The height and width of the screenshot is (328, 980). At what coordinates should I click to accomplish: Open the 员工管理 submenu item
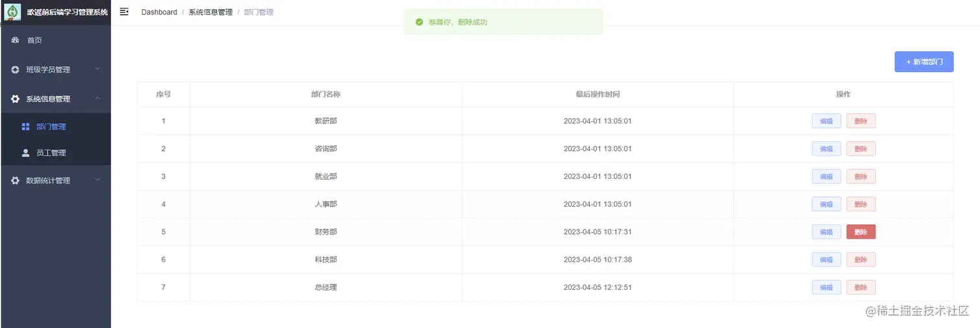click(x=55, y=153)
